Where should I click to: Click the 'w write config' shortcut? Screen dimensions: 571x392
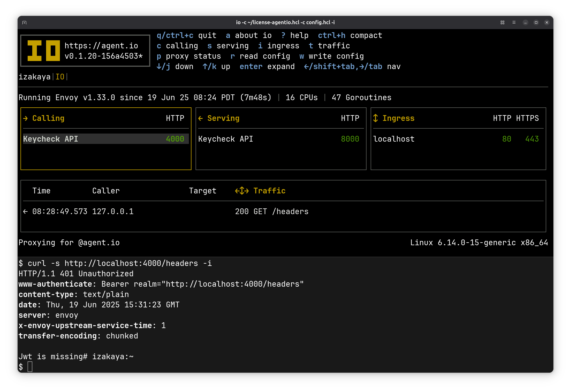point(332,56)
